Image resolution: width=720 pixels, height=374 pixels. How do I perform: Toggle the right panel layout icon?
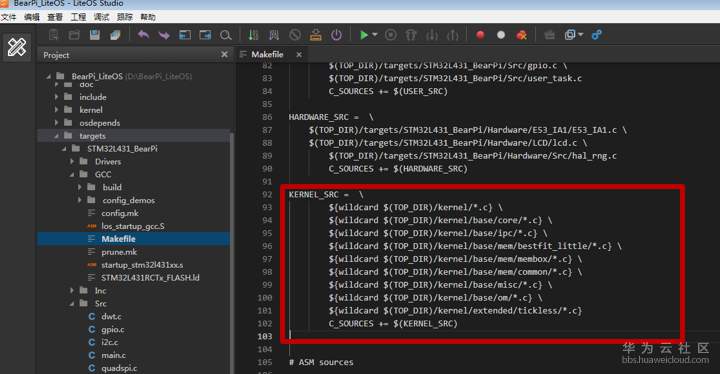(205, 35)
